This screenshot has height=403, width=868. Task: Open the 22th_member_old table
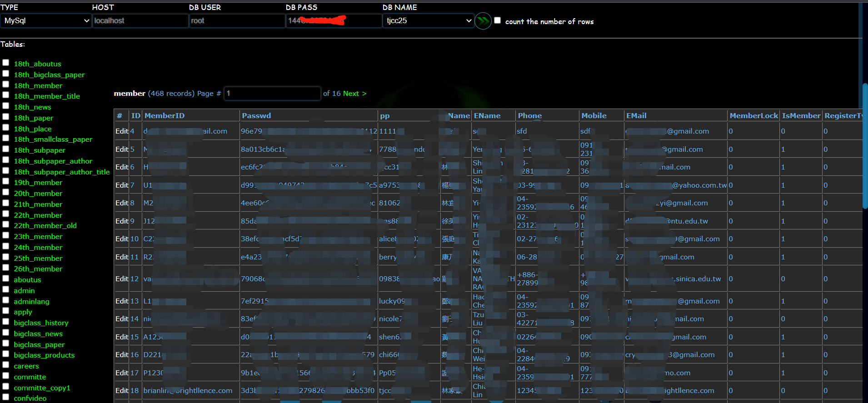[45, 225]
